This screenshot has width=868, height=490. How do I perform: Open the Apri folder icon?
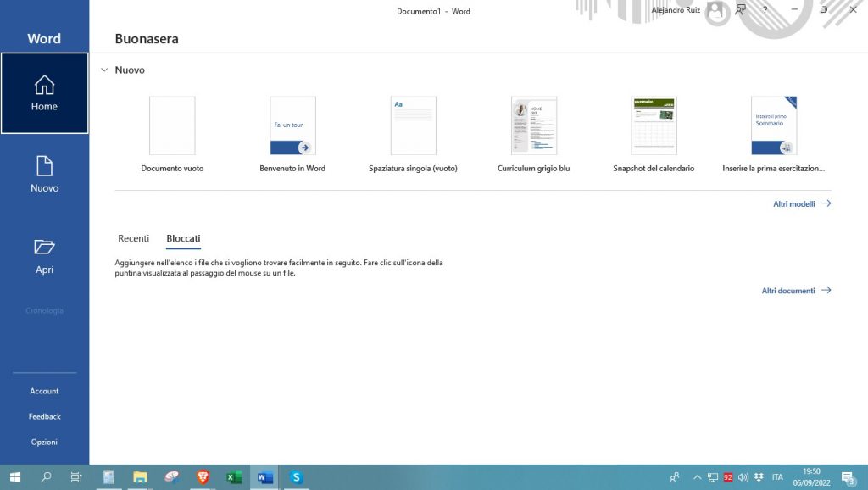click(x=44, y=248)
